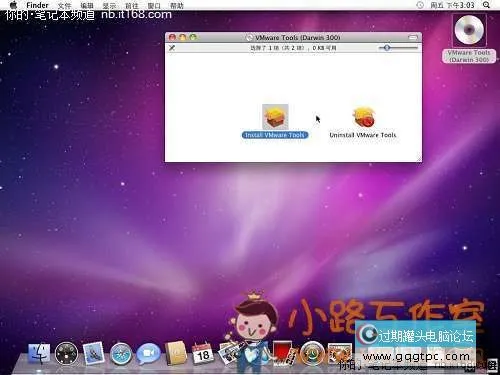Open iCal calendar from the Dock
Image resolution: width=500 pixels, height=375 pixels.
(203, 353)
